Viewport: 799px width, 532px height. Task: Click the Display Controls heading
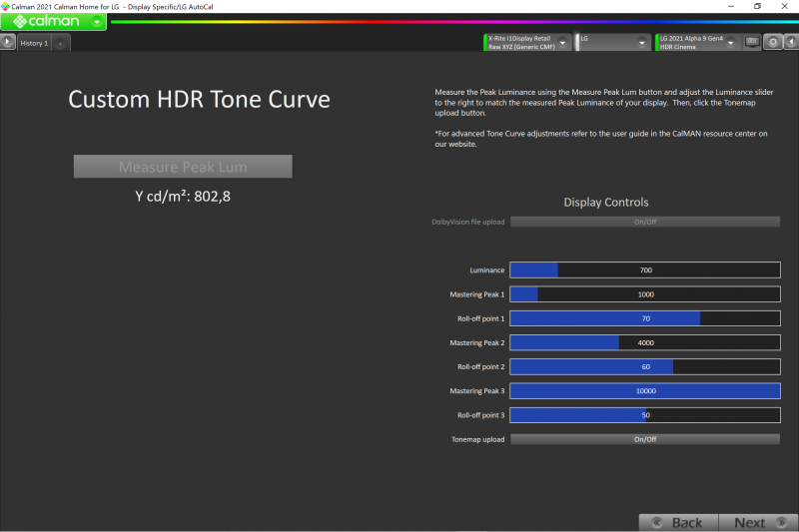pyautogui.click(x=606, y=202)
